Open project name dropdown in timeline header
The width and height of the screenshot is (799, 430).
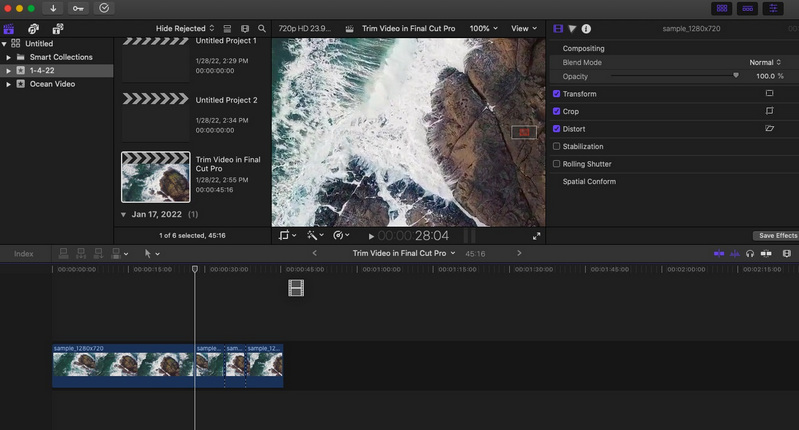click(x=404, y=253)
